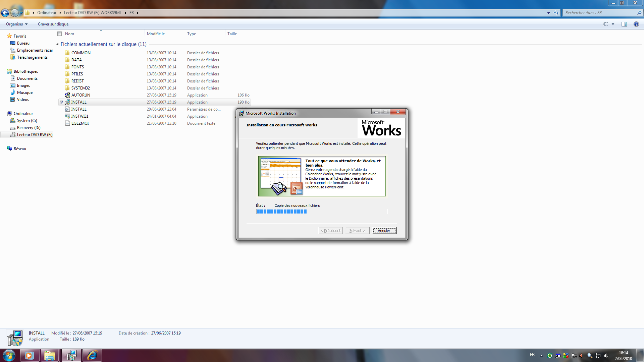
Task: Click the red muted speaker tray icon
Action: [x=582, y=356]
